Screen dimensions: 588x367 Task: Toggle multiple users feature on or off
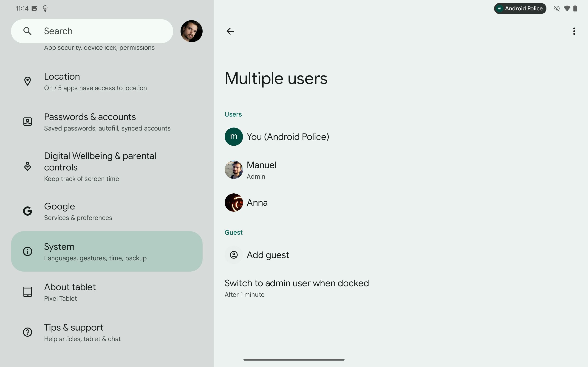[x=574, y=31]
